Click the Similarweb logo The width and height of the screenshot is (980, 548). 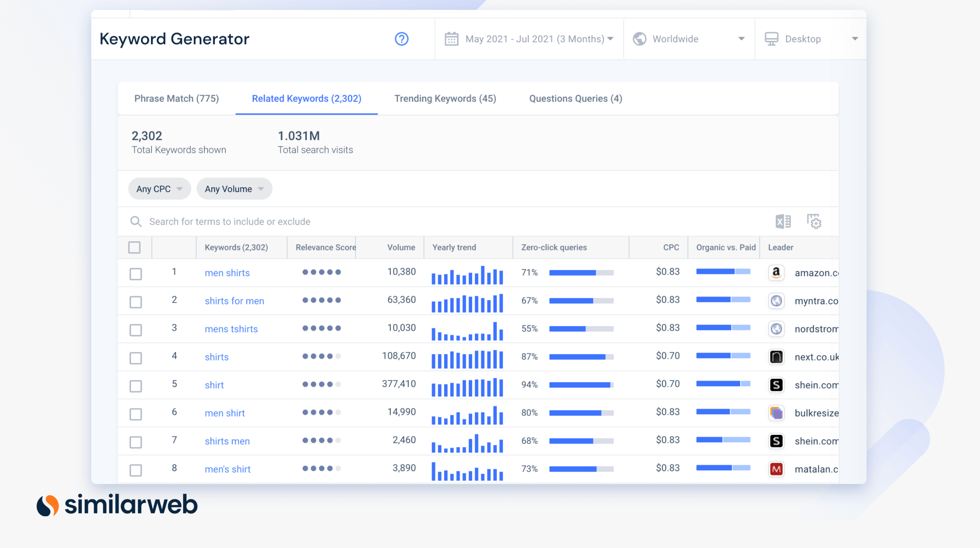pos(117,505)
